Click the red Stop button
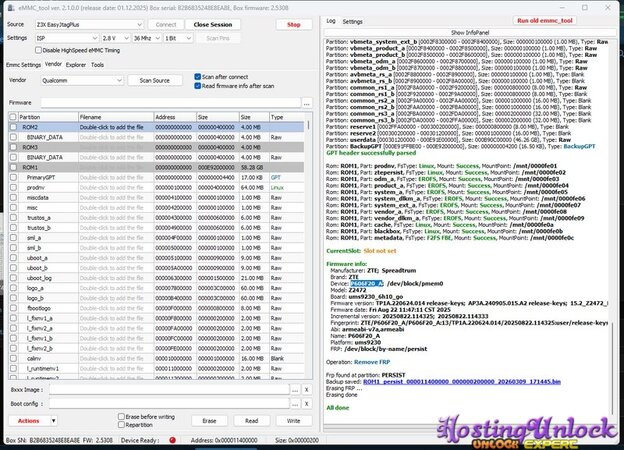The width and height of the screenshot is (624, 450). (292, 24)
